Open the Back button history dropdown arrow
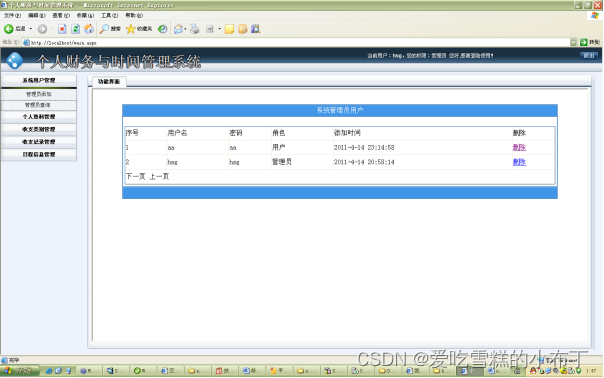The height and width of the screenshot is (378, 604). tap(31, 29)
